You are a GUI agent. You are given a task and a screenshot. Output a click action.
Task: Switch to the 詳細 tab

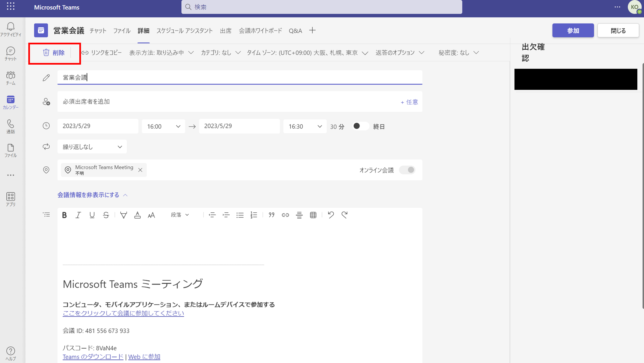coord(143,31)
